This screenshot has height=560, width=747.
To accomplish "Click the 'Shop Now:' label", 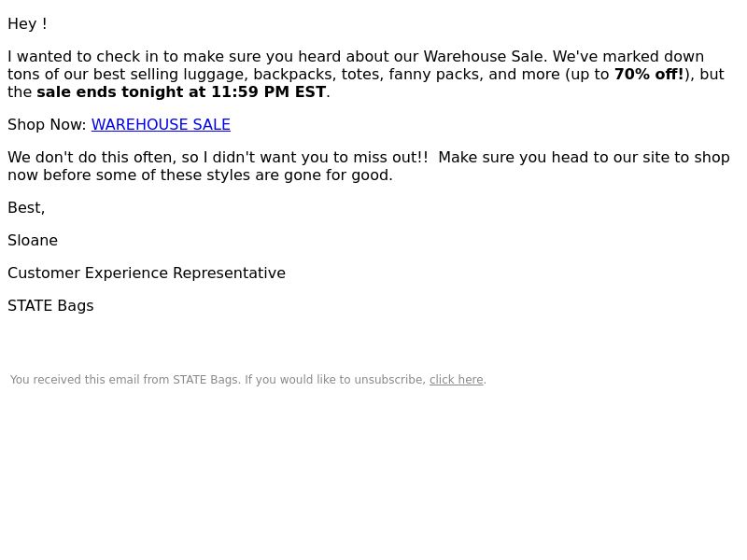I will tap(47, 125).
